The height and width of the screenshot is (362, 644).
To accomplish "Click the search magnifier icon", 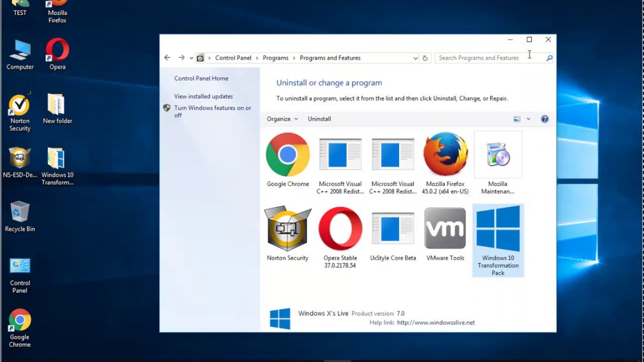I will (549, 58).
